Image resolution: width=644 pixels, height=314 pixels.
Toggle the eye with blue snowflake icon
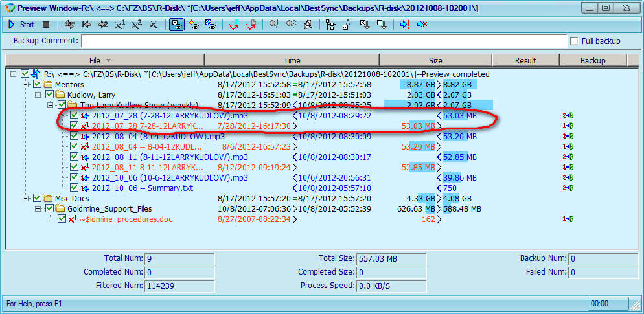[x=211, y=25]
